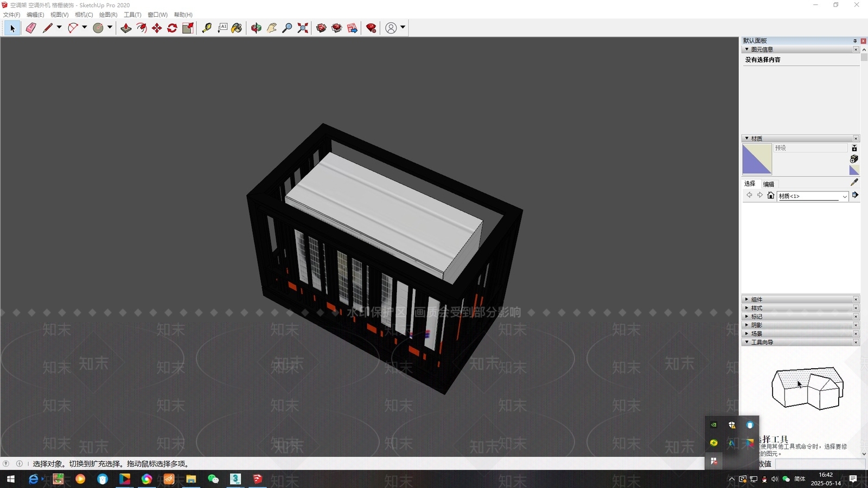Open the 视图(V) menu
This screenshot has width=868, height=488.
tap(59, 15)
